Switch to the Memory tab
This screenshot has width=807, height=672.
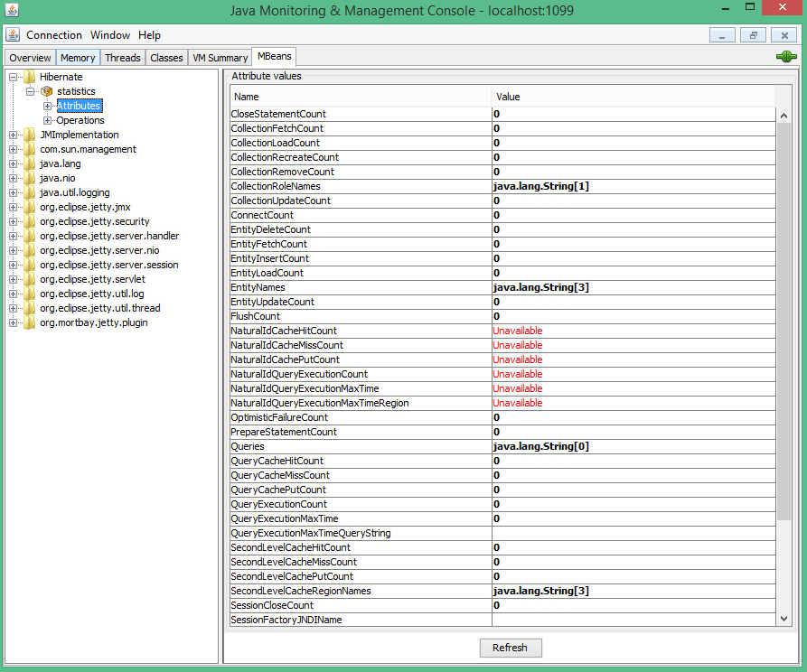point(78,58)
